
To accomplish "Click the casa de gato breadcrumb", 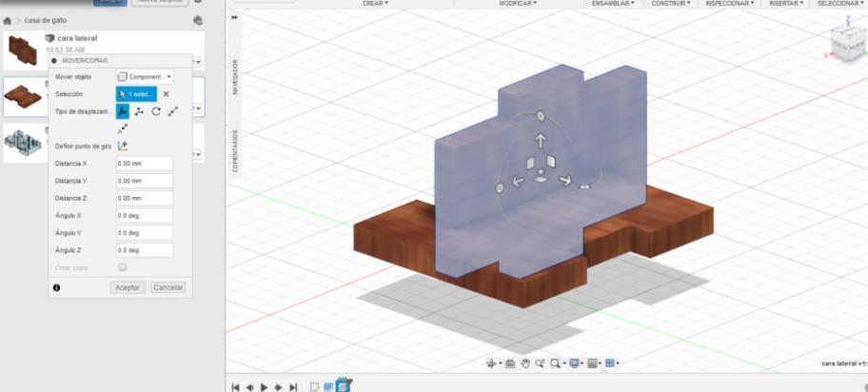I will [x=46, y=21].
